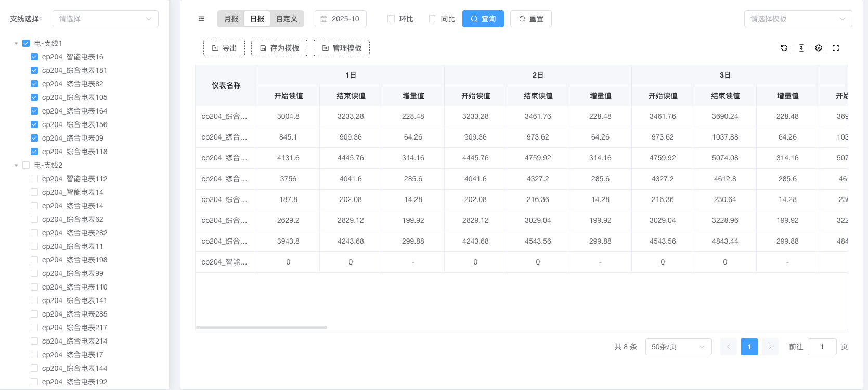Switch to the 自定义 tab

coord(287,19)
